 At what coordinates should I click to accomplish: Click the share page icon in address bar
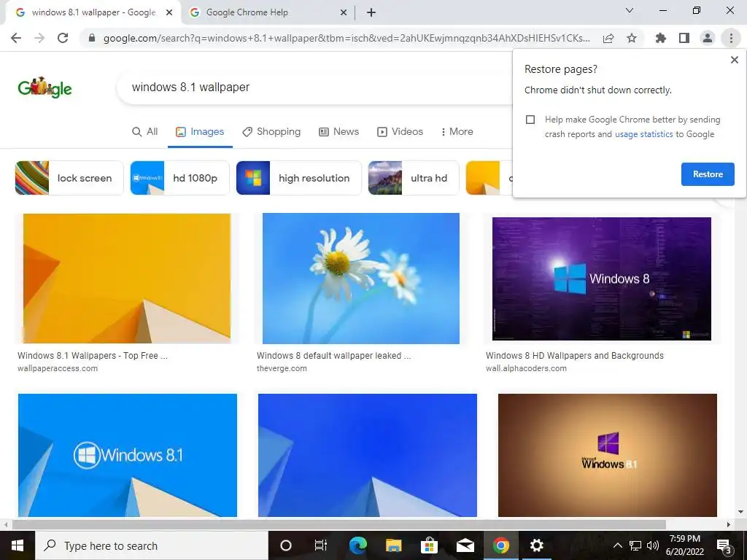pos(608,38)
